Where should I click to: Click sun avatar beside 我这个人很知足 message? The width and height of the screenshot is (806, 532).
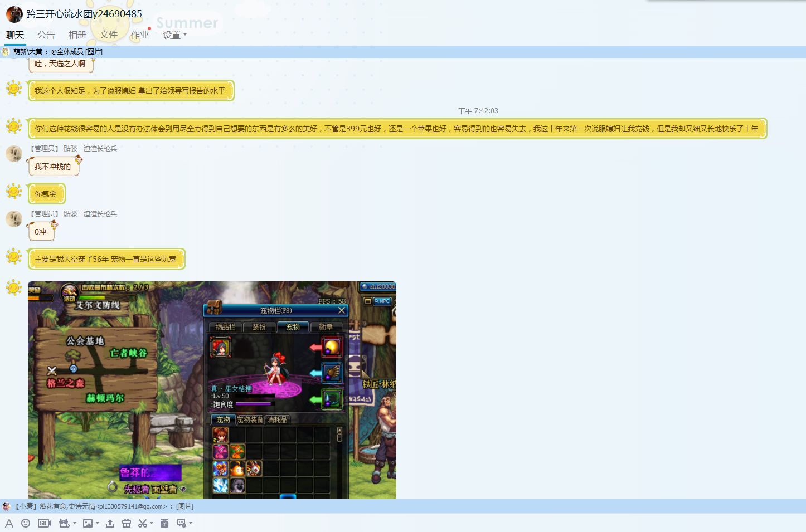pyautogui.click(x=14, y=88)
